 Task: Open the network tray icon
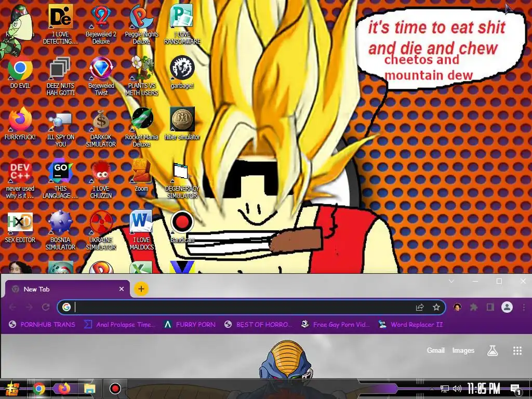(445, 389)
